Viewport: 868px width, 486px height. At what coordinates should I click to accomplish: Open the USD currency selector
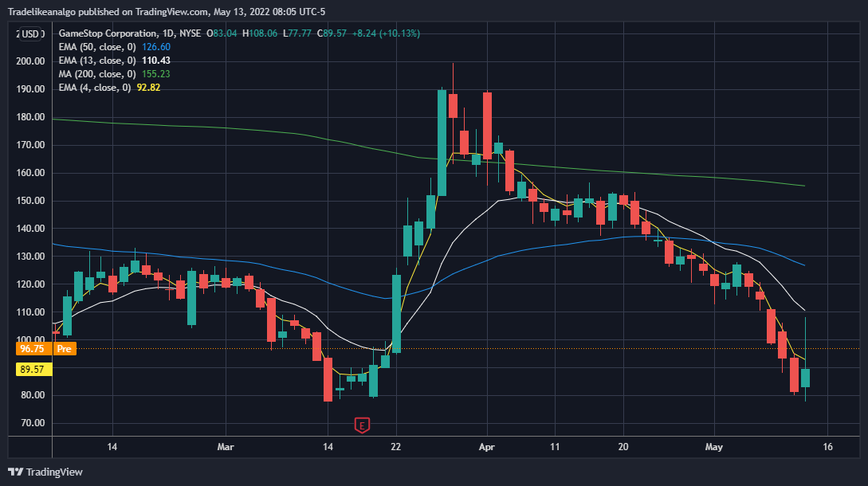point(30,33)
